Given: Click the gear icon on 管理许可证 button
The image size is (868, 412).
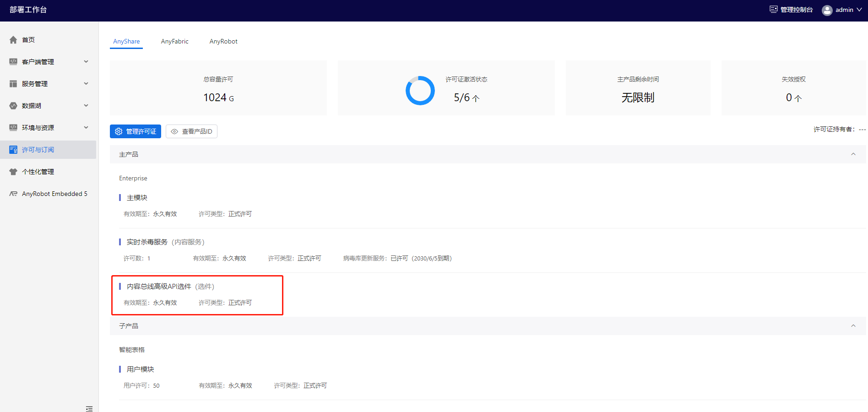Looking at the screenshot, I should (x=119, y=131).
